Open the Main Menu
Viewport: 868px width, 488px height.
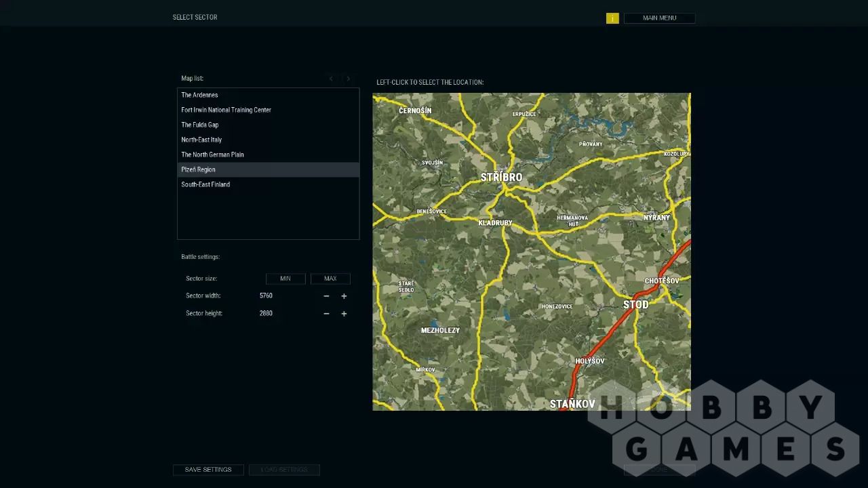(x=659, y=18)
